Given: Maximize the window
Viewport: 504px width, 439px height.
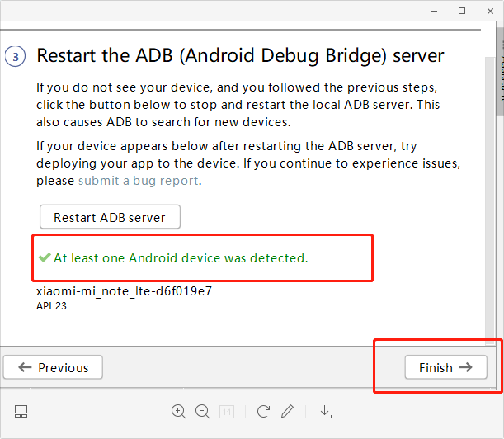Looking at the screenshot, I should (462, 11).
